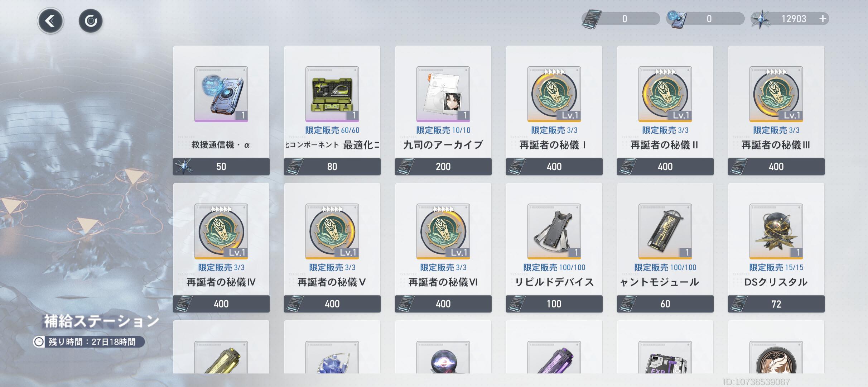
Task: Tap the ticket currency counter showing 0
Action: click(x=621, y=19)
